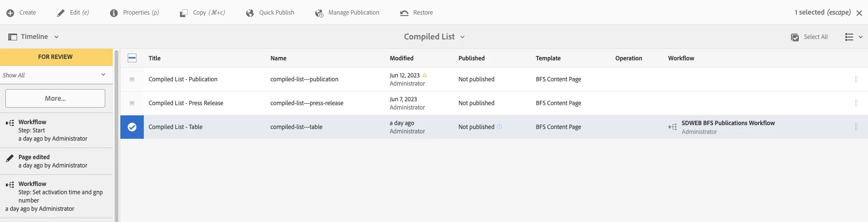This screenshot has height=222, width=868.
Task: Open Properties info icon
Action: (114, 13)
